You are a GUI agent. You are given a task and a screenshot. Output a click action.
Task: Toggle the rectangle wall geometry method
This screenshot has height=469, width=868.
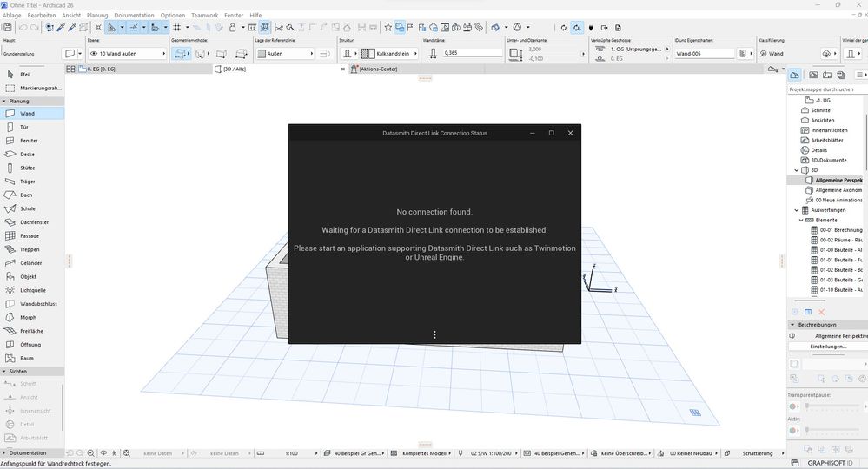click(x=222, y=54)
